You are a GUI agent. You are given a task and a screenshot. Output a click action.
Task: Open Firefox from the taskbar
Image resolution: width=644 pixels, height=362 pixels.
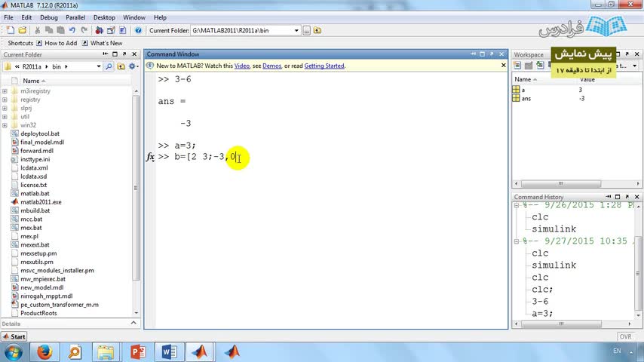[x=44, y=352]
